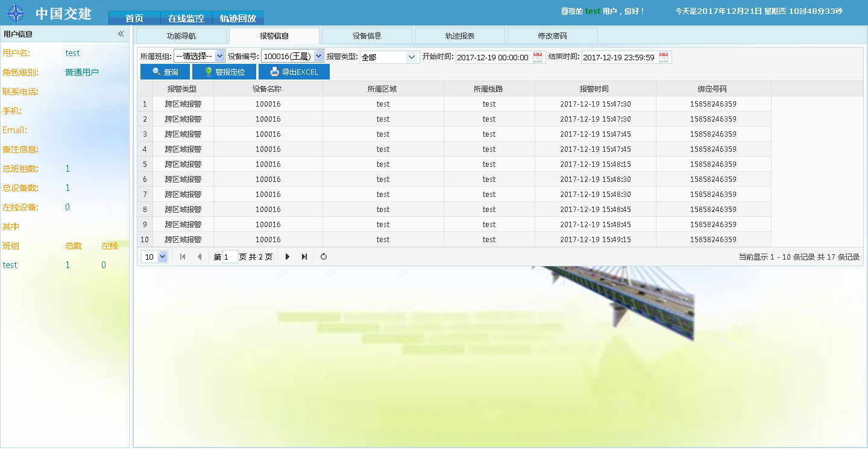
Task: Collapse the 用户信息 side panel
Action: pyautogui.click(x=121, y=34)
